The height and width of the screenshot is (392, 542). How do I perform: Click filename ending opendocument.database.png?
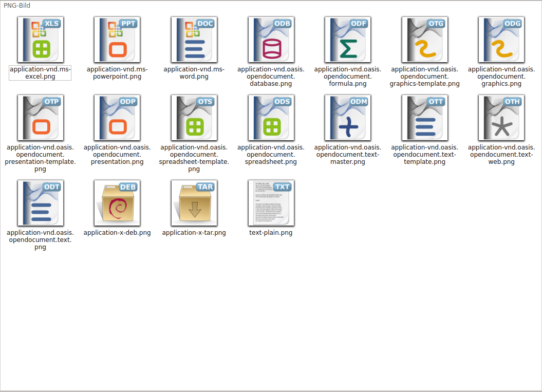coord(271,77)
